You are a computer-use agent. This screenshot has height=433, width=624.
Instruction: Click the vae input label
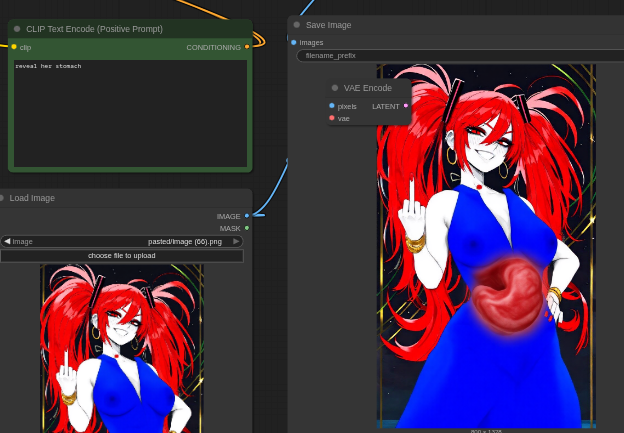(343, 119)
